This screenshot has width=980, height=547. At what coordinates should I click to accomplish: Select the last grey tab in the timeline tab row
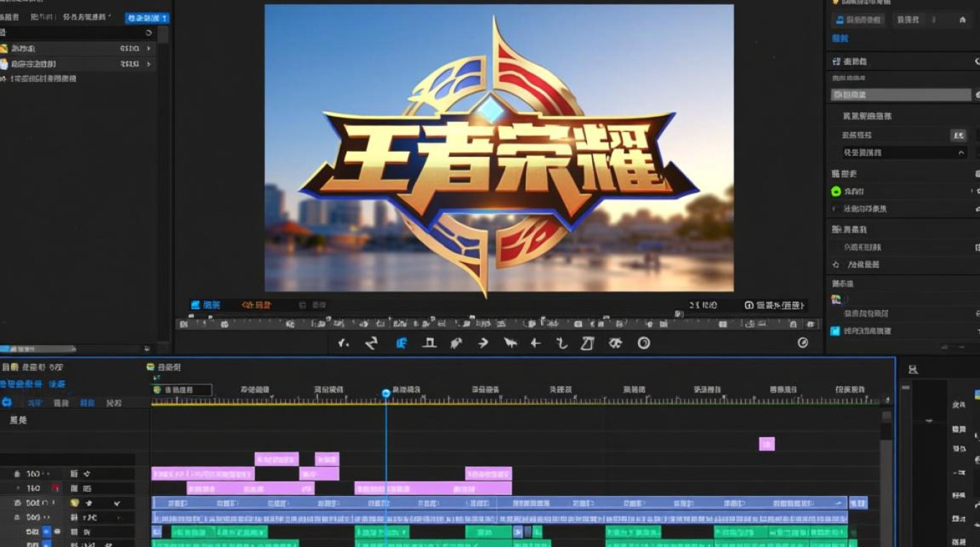[x=114, y=402]
